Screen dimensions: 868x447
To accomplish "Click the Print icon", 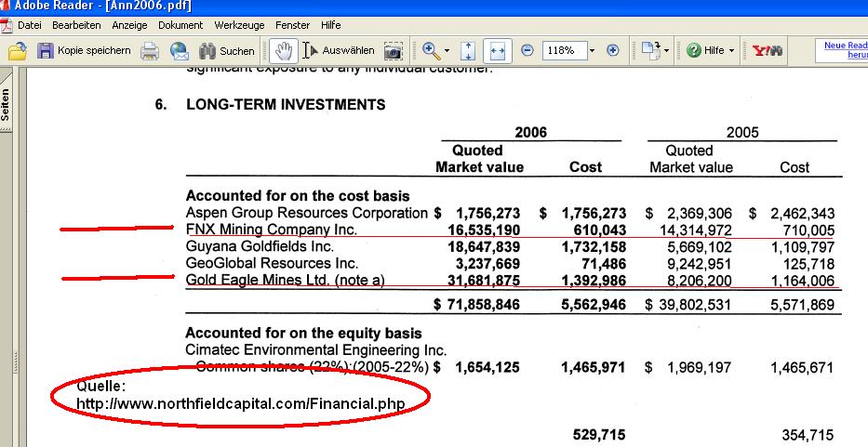I will (x=150, y=51).
